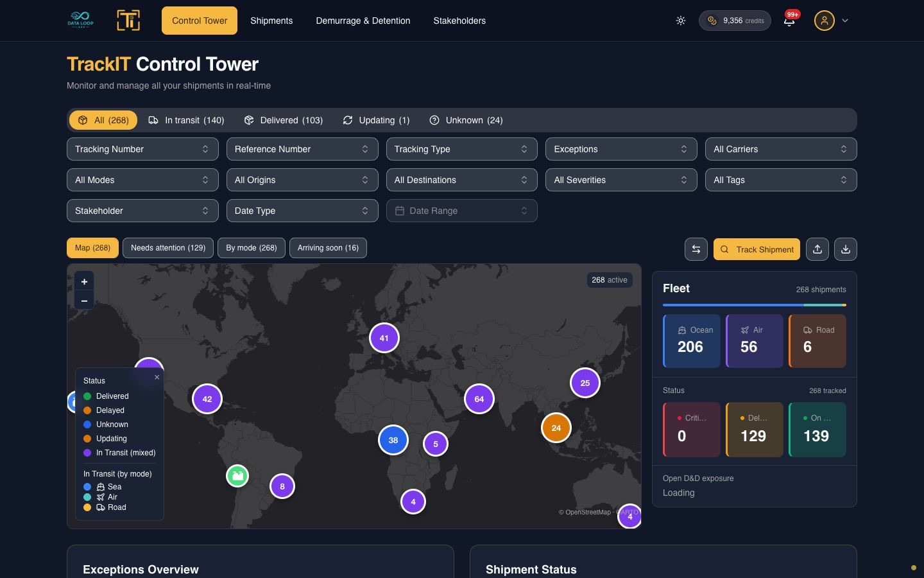Screen dimensions: 924x578
Task: Open the notifications bell
Action: pyautogui.click(x=789, y=21)
